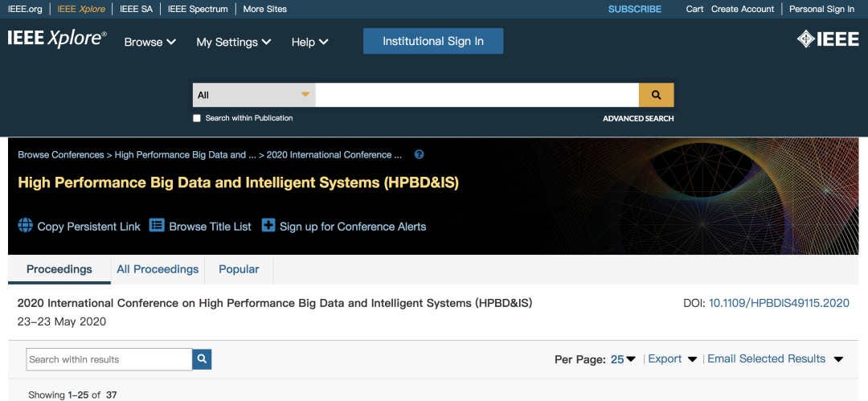Click the Browse Title List icon

click(157, 226)
